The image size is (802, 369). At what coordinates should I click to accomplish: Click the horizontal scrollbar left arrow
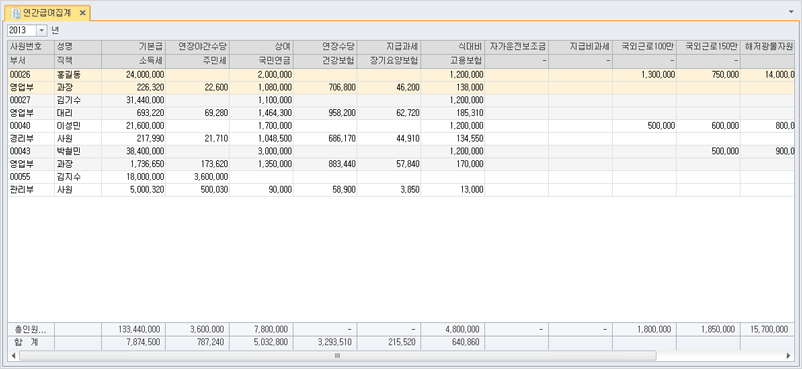13,355
